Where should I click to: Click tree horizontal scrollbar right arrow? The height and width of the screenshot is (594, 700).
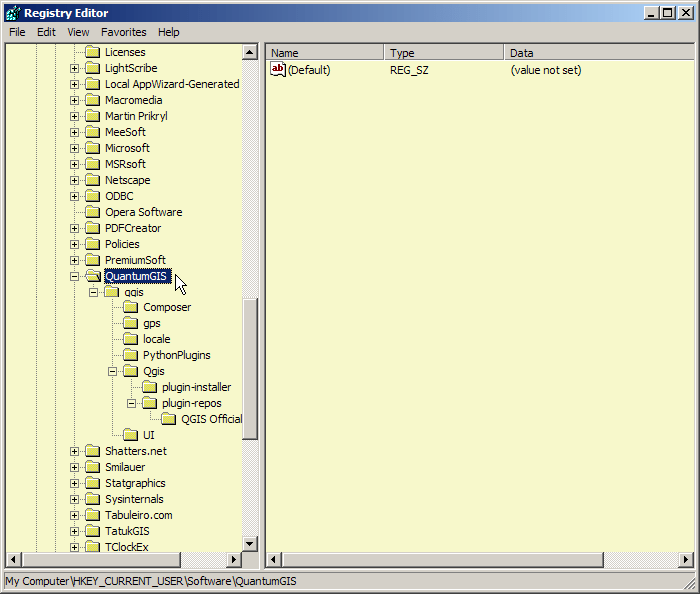pos(233,560)
